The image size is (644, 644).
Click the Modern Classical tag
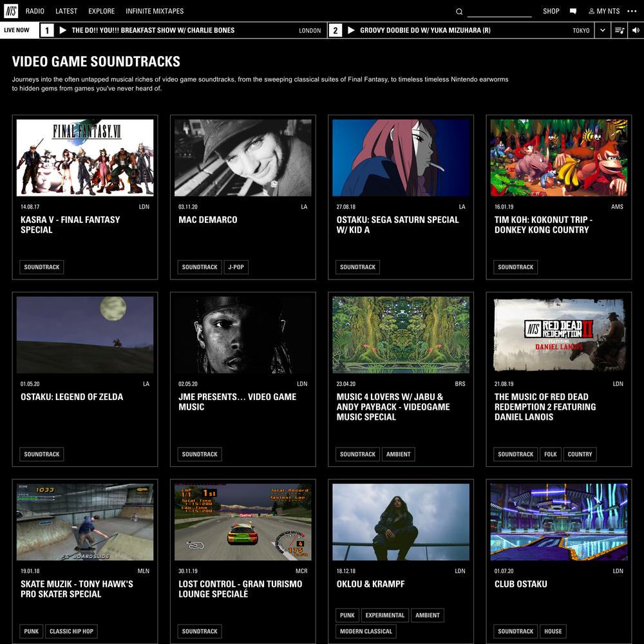click(x=366, y=631)
